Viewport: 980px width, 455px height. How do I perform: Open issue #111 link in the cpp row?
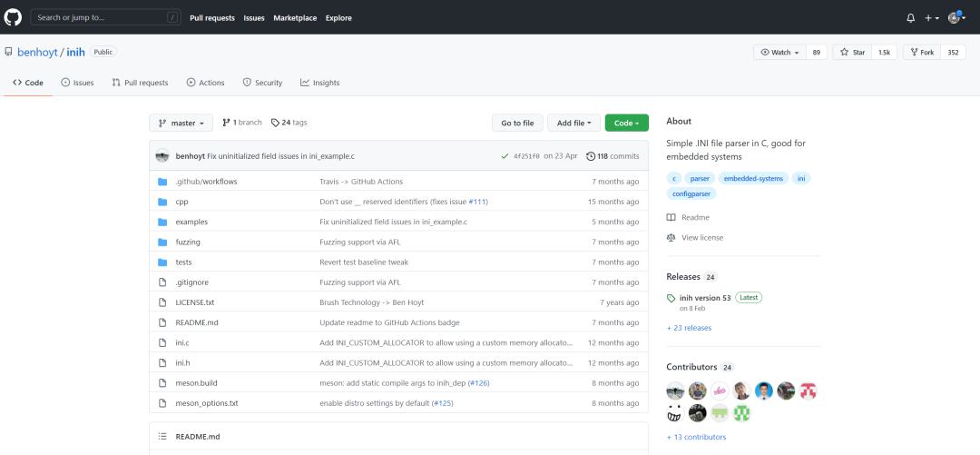coord(477,202)
